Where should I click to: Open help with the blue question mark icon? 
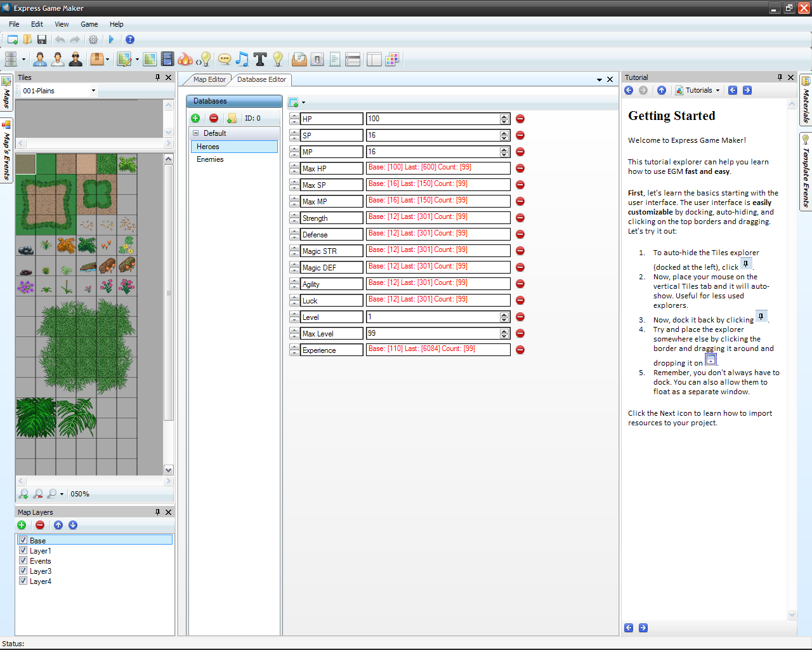point(130,39)
